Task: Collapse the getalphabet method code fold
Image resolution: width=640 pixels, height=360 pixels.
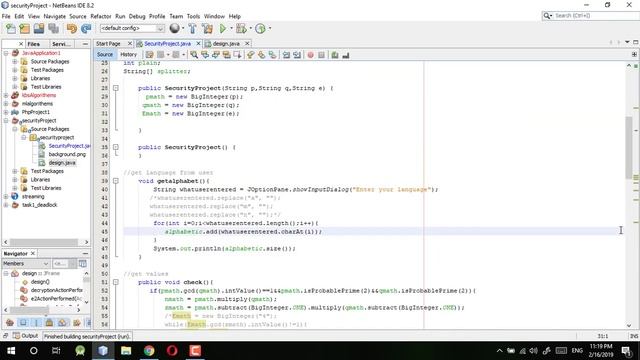Action: [116, 181]
